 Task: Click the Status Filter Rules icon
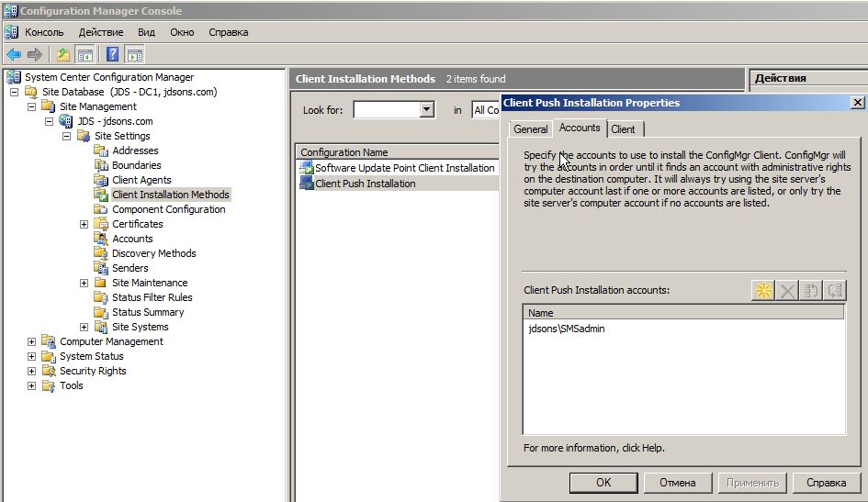click(101, 297)
